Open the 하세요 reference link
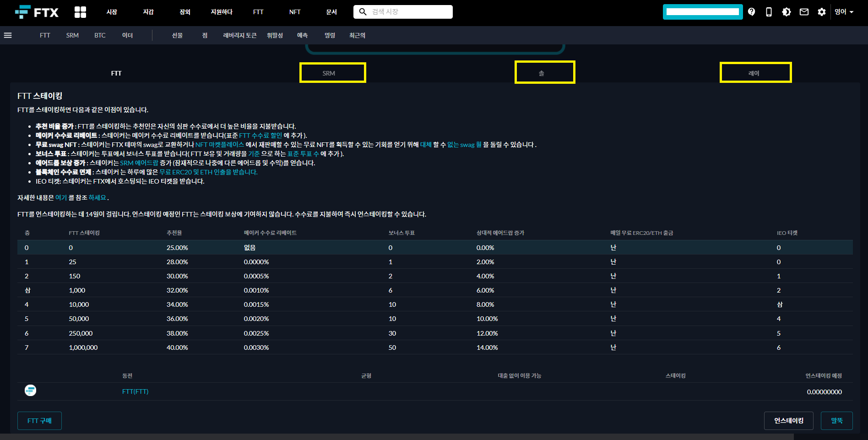868x440 pixels. (x=97, y=198)
